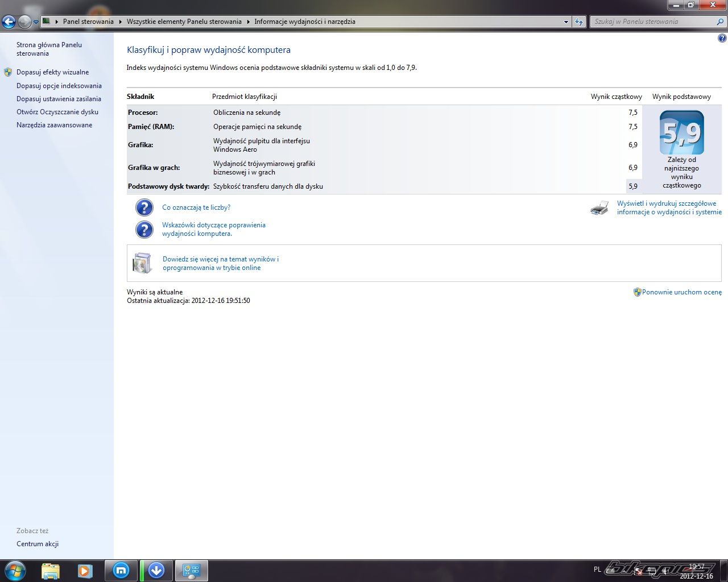Open 'Wyświetl i wydrukuj szczegółowe informacje' link
728x582 pixels.
click(669, 207)
